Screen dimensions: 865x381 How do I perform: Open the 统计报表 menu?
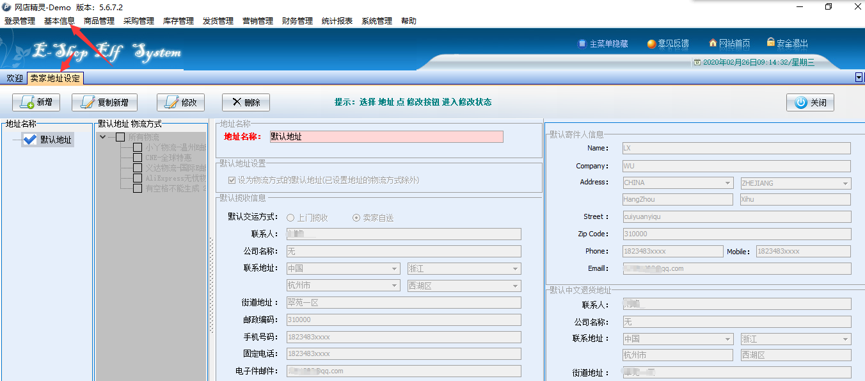click(x=337, y=21)
